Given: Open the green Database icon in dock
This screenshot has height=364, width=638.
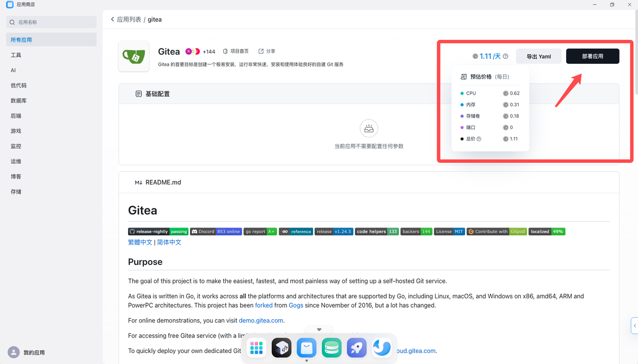Looking at the screenshot, I should [x=331, y=348].
